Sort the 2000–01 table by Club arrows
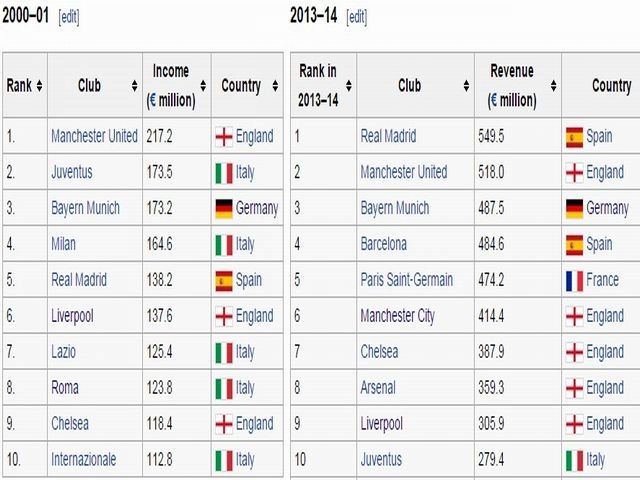The image size is (640, 480). tap(134, 86)
